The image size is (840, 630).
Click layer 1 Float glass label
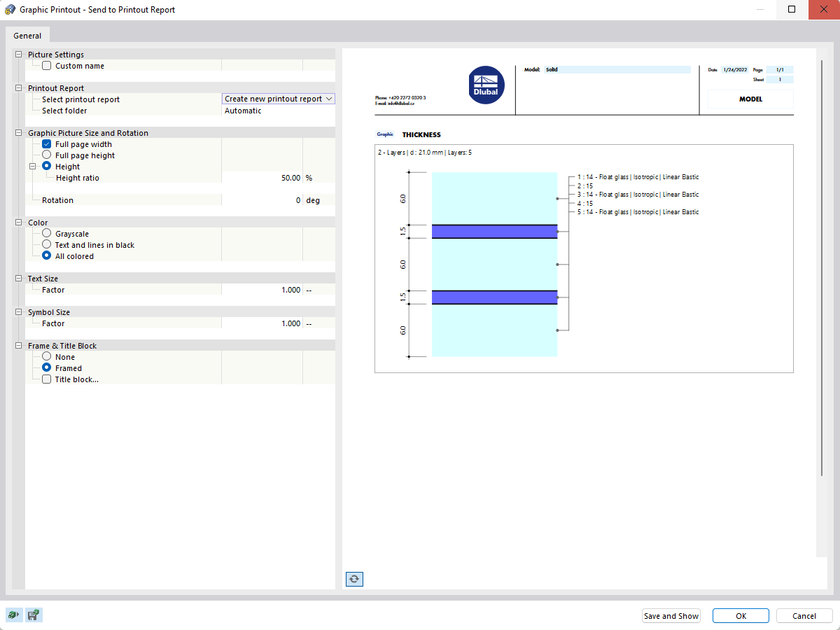pos(638,177)
